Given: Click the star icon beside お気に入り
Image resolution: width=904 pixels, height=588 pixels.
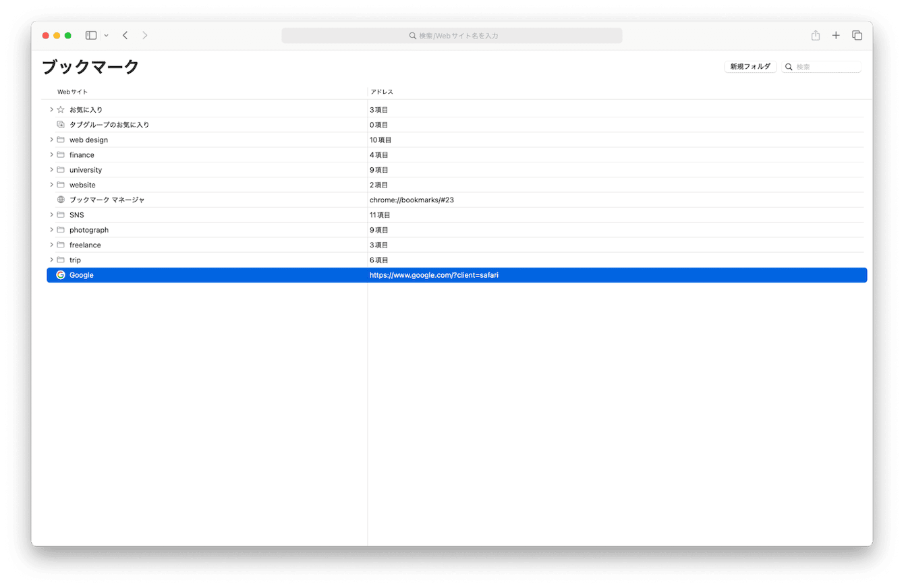Looking at the screenshot, I should coord(61,109).
